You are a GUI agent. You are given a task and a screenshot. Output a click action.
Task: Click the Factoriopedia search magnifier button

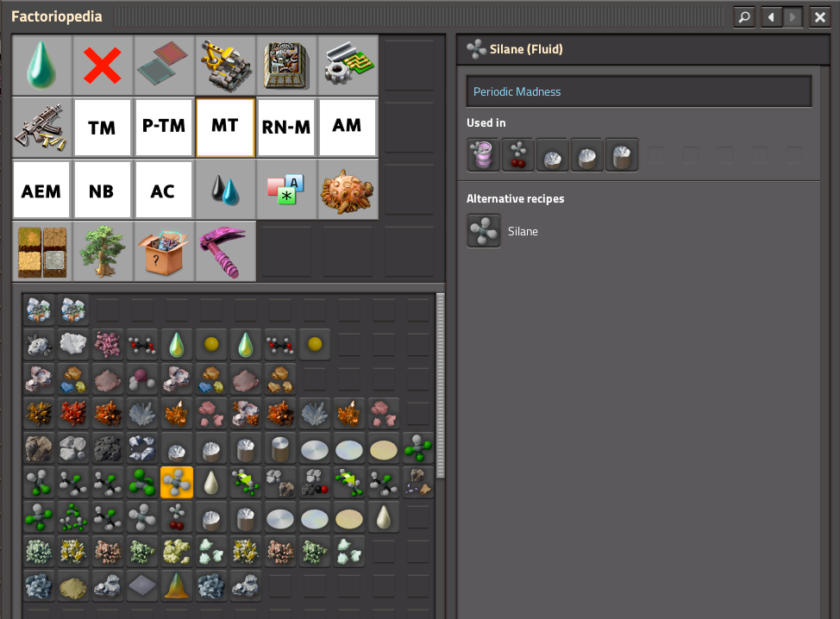coord(743,17)
